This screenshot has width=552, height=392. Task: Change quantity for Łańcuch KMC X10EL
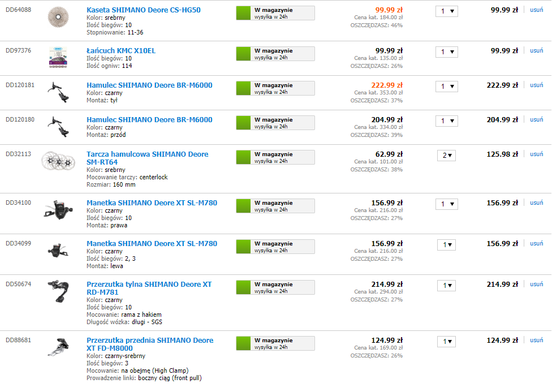click(447, 52)
